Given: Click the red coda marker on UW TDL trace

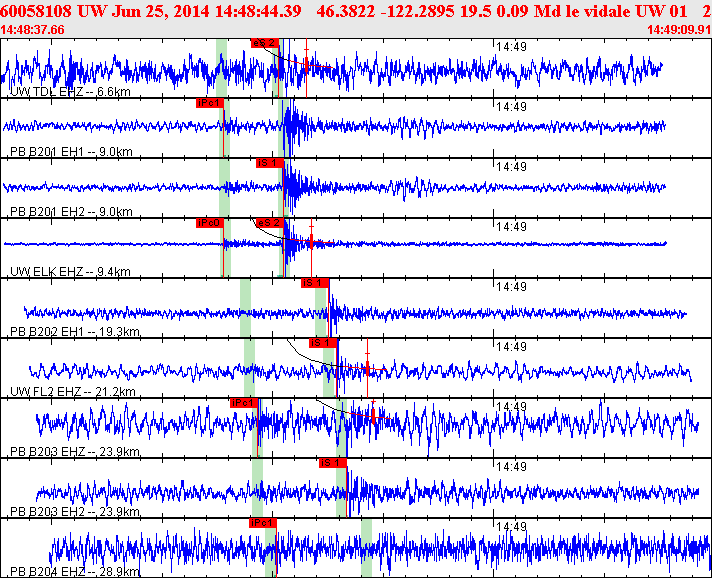Looking at the screenshot, I should (x=307, y=66).
